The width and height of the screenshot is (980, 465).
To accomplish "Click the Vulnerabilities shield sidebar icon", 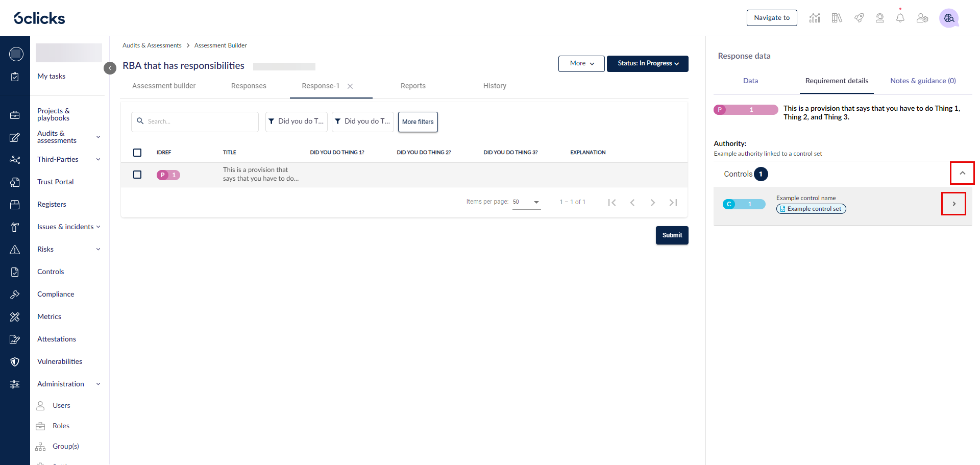I will click(x=15, y=362).
